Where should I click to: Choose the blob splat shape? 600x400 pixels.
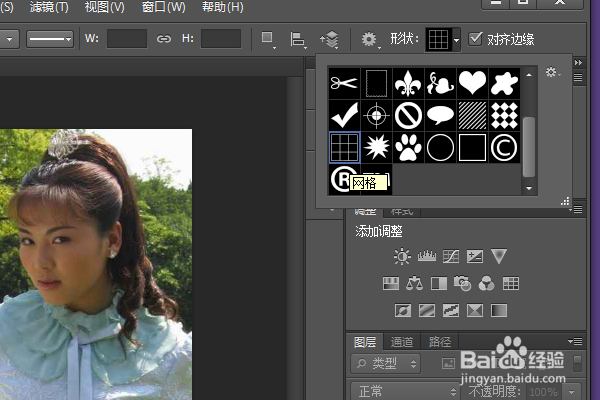(x=504, y=83)
